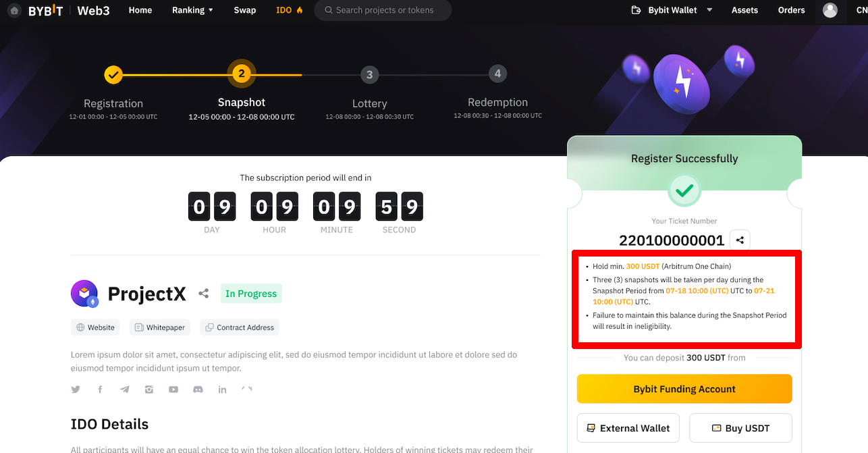Click the search projects or tokens field

(x=383, y=10)
